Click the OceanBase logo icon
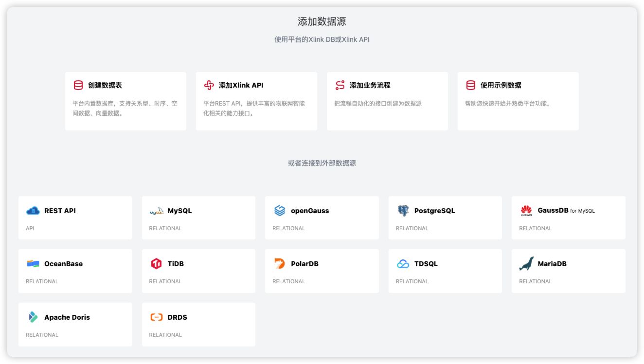Viewport: 644px width, 364px height. tap(33, 264)
